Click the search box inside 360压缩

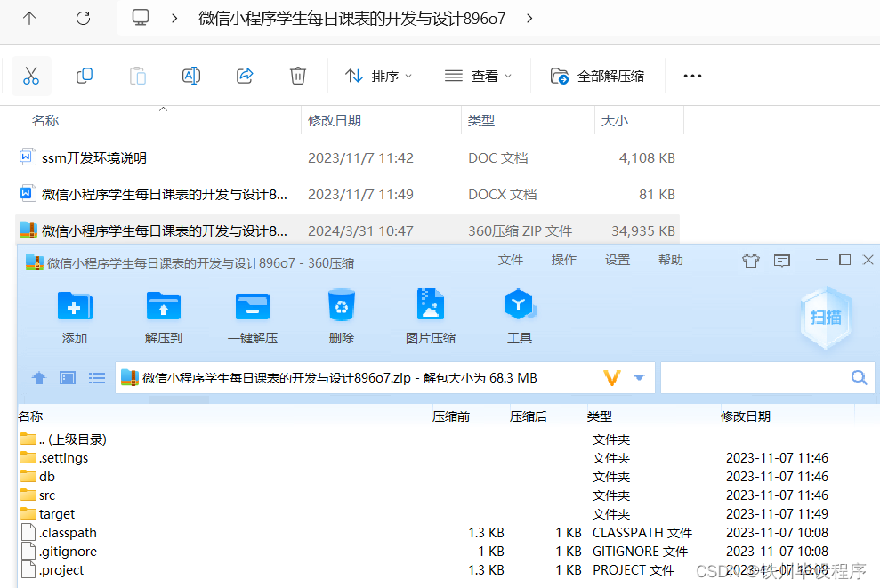coord(767,377)
